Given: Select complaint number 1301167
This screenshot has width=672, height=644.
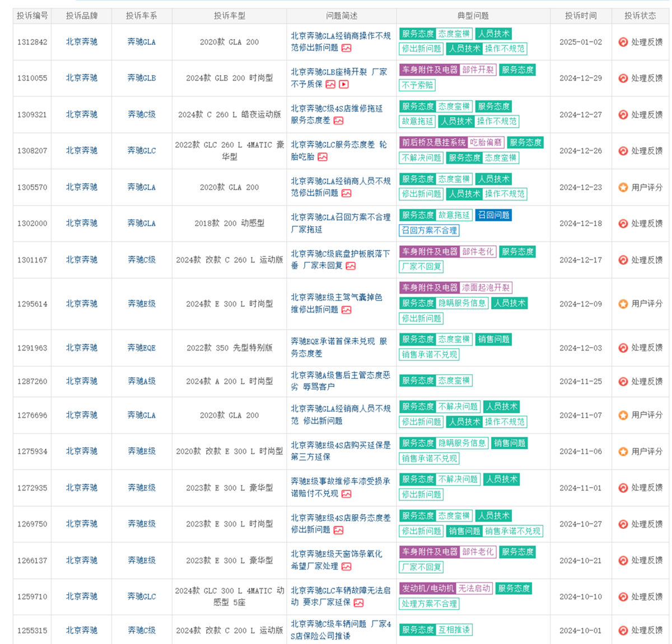Looking at the screenshot, I should tap(32, 260).
